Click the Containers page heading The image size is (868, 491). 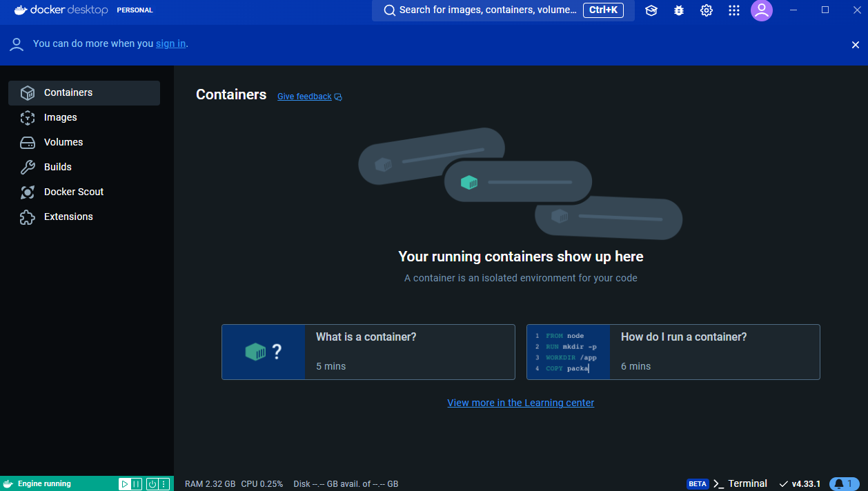click(231, 94)
